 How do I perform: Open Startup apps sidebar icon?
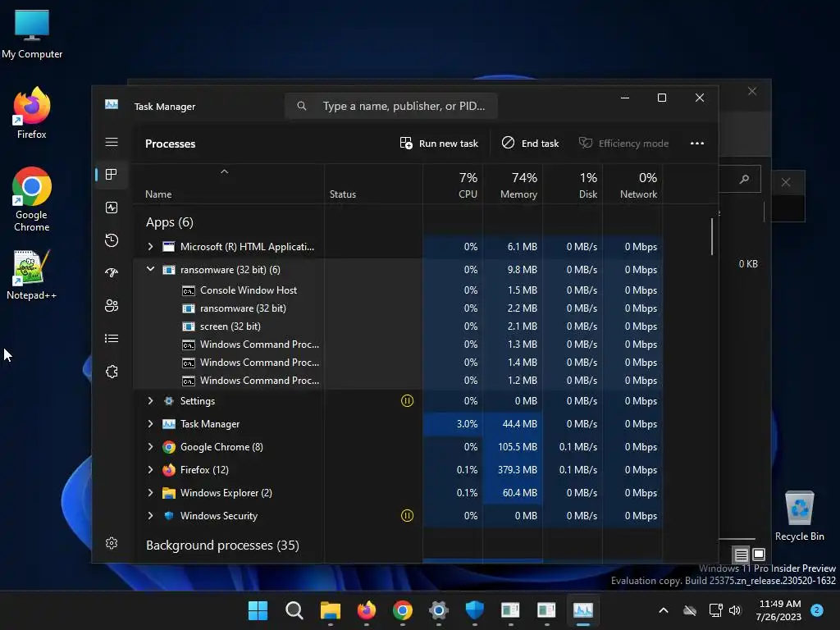112,272
